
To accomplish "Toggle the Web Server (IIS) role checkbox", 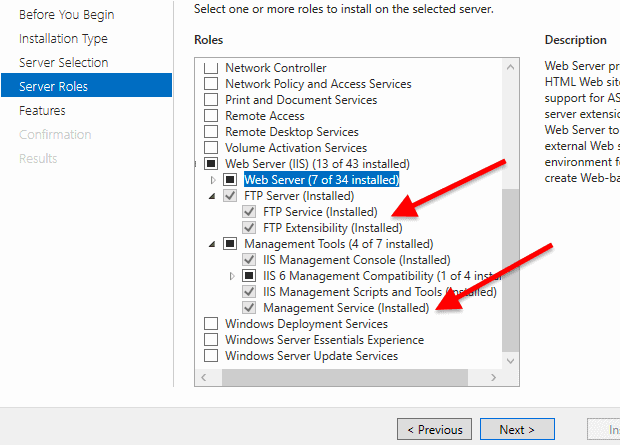I will 211,164.
